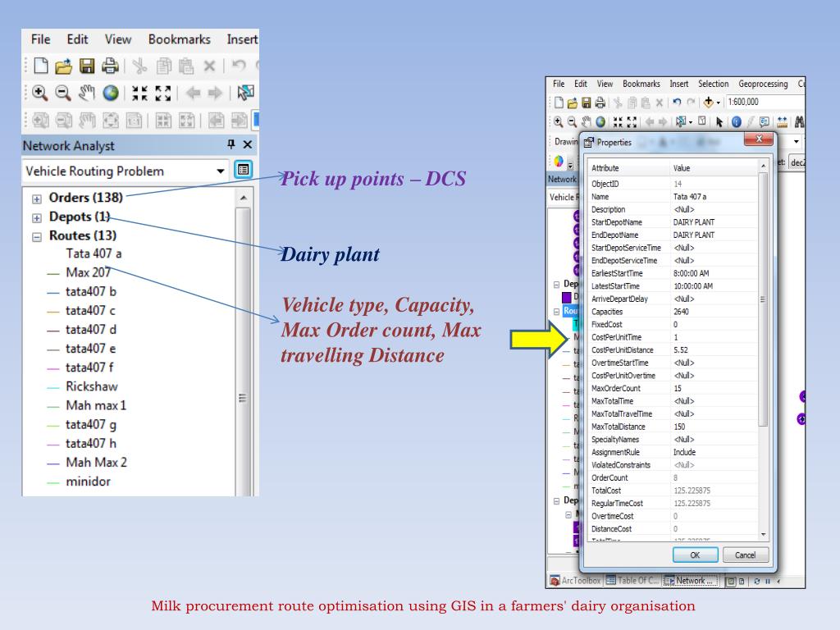Click the Full Extent globe icon in the enlarged screenshot
The width and height of the screenshot is (840, 630).
tap(111, 94)
